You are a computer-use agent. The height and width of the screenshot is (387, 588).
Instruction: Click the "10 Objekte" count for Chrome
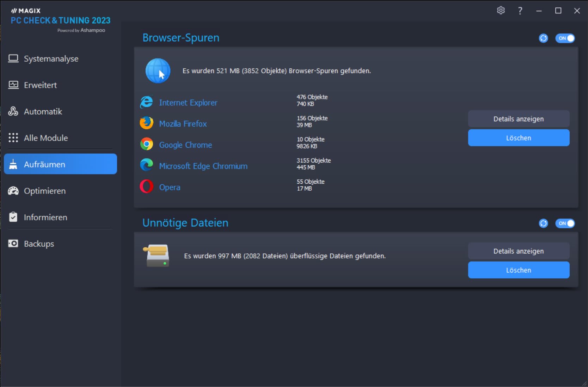coord(311,139)
